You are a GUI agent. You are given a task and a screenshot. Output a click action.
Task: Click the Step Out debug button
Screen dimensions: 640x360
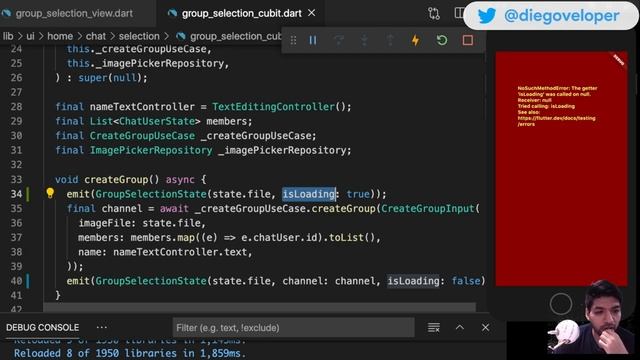pos(390,40)
